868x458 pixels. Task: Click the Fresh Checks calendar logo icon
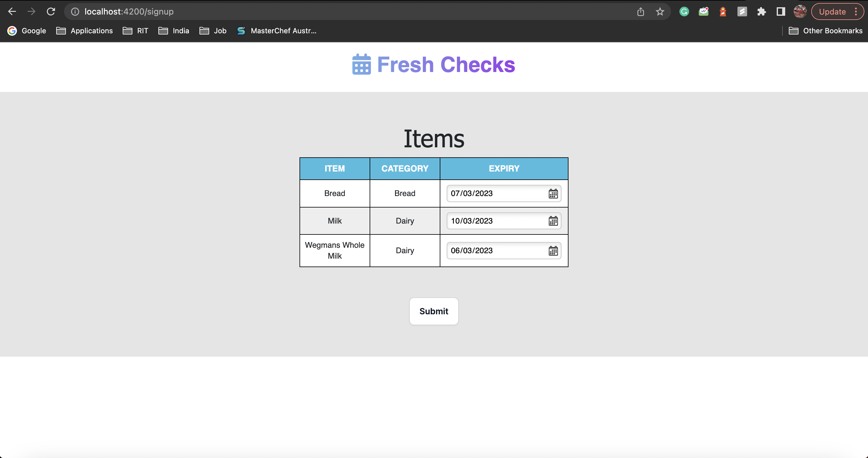[x=361, y=64]
